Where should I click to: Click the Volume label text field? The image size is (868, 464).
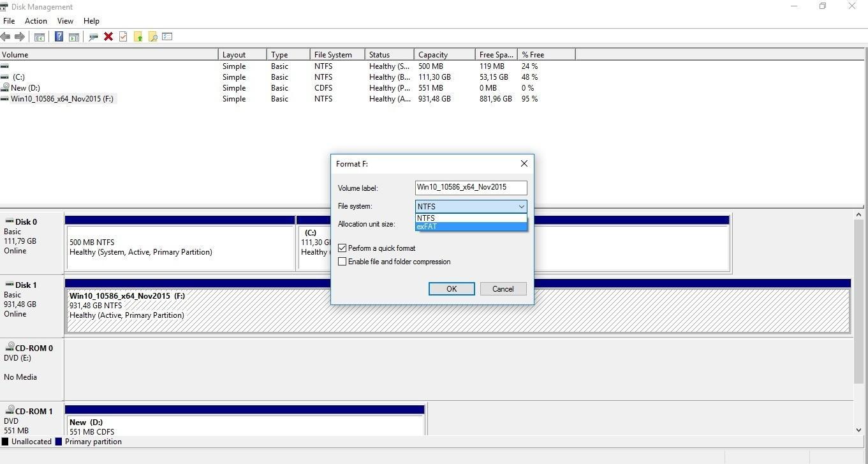[x=471, y=188]
